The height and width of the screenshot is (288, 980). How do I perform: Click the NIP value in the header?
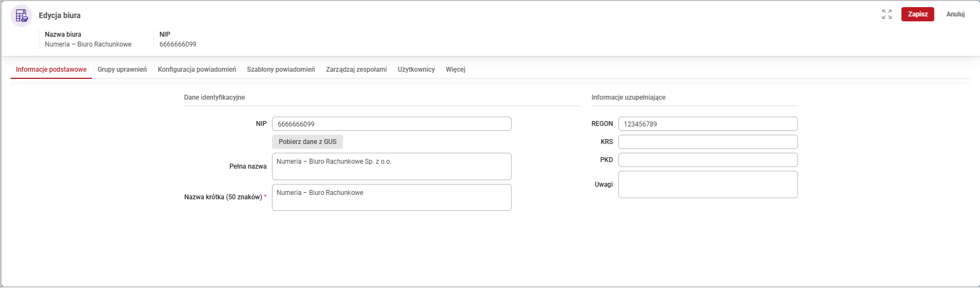point(178,44)
